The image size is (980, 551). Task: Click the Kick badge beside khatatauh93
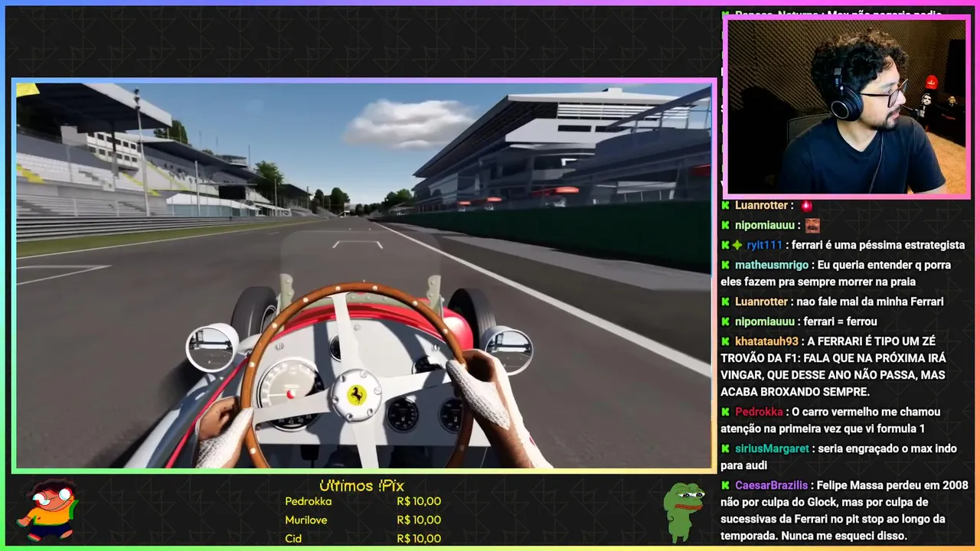[725, 341]
